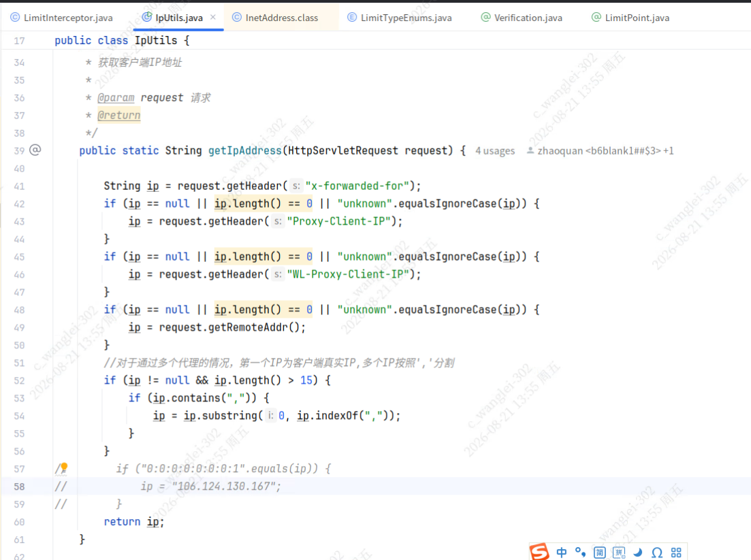The width and height of the screenshot is (751, 560).
Task: Toggle Chinese input mode 中 icon
Action: click(x=562, y=553)
